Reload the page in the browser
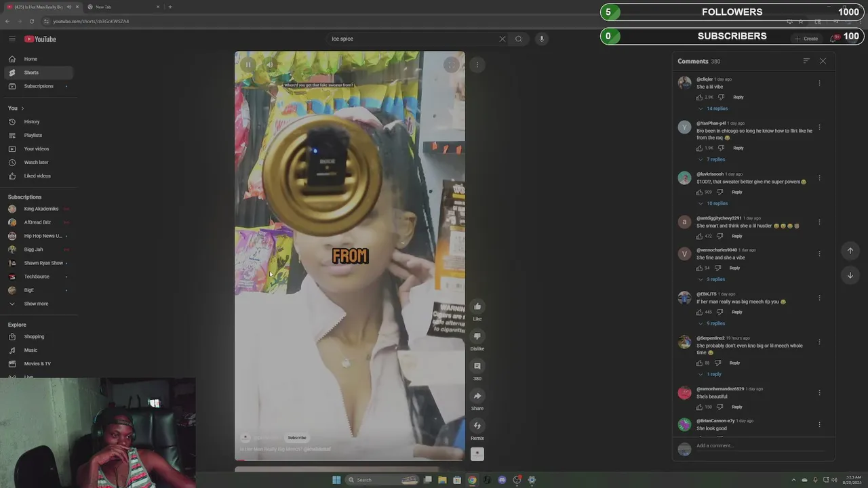This screenshot has height=488, width=868. click(32, 21)
